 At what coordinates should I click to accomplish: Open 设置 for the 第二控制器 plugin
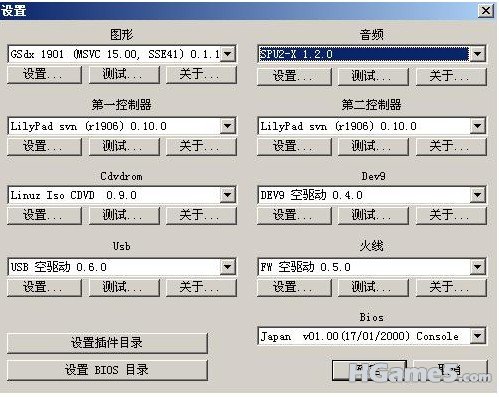(294, 146)
